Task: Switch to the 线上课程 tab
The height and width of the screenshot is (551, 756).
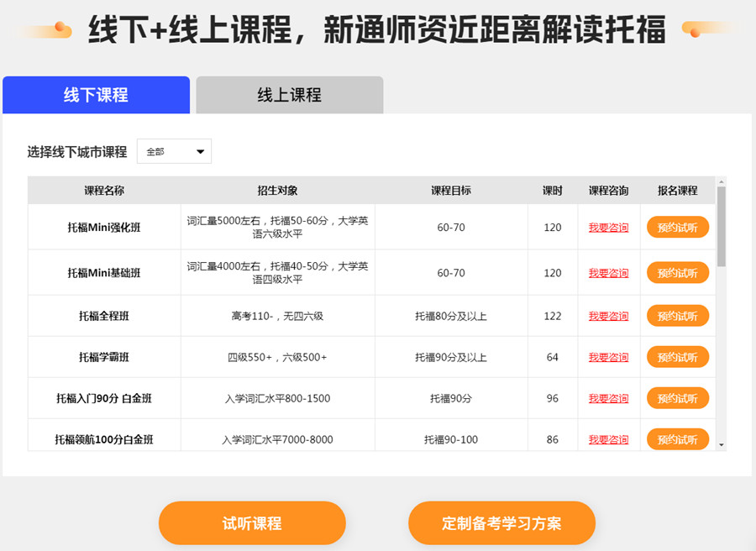Action: [x=289, y=95]
